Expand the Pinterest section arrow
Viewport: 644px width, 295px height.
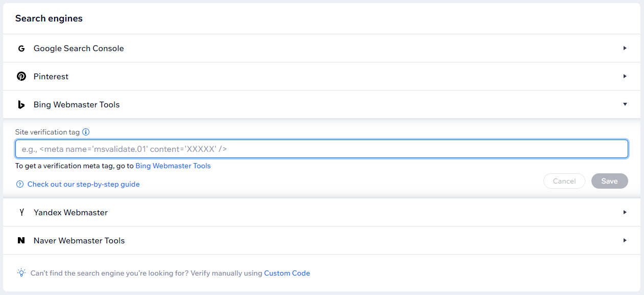(625, 76)
